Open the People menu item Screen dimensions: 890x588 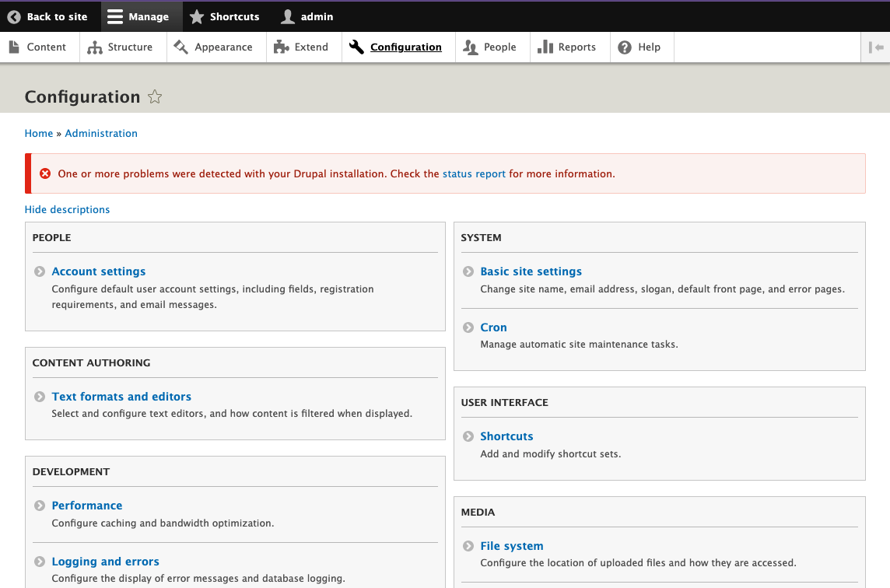click(500, 47)
